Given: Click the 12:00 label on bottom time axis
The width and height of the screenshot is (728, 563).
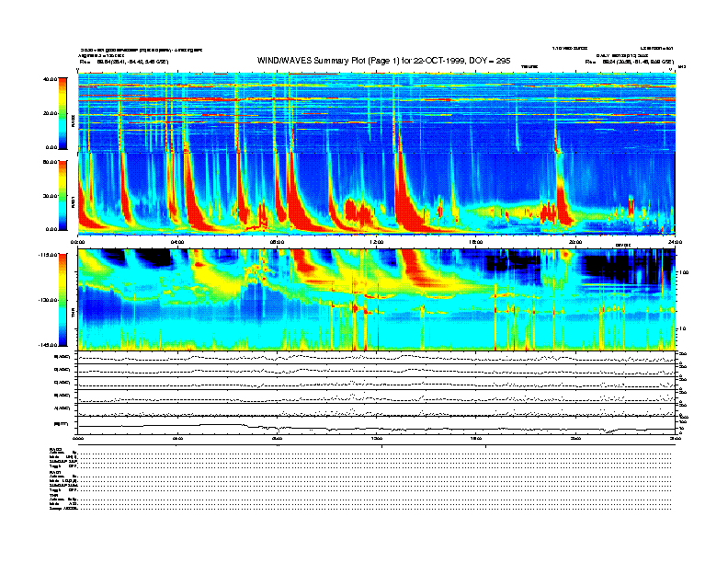Looking at the screenshot, I should pos(377,438).
